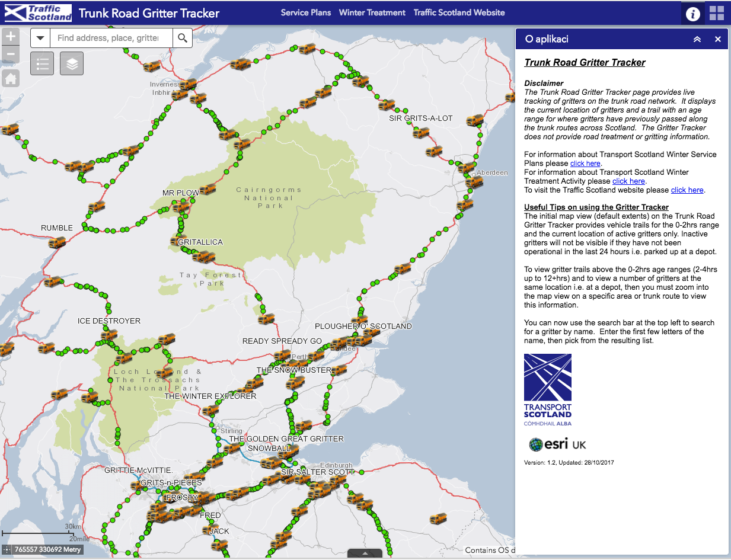Screen dimensions: 731x560
Task: Select READY SPREADY GO gritter label
Action: point(282,341)
